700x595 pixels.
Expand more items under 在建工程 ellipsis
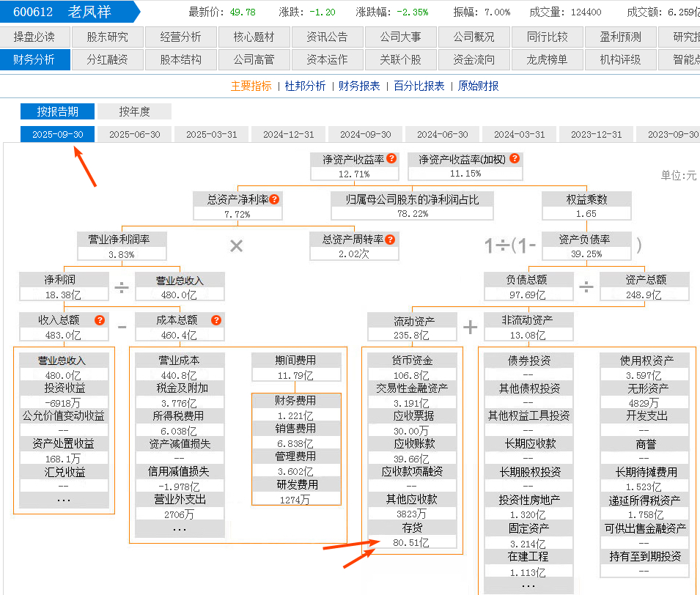pyautogui.click(x=528, y=585)
